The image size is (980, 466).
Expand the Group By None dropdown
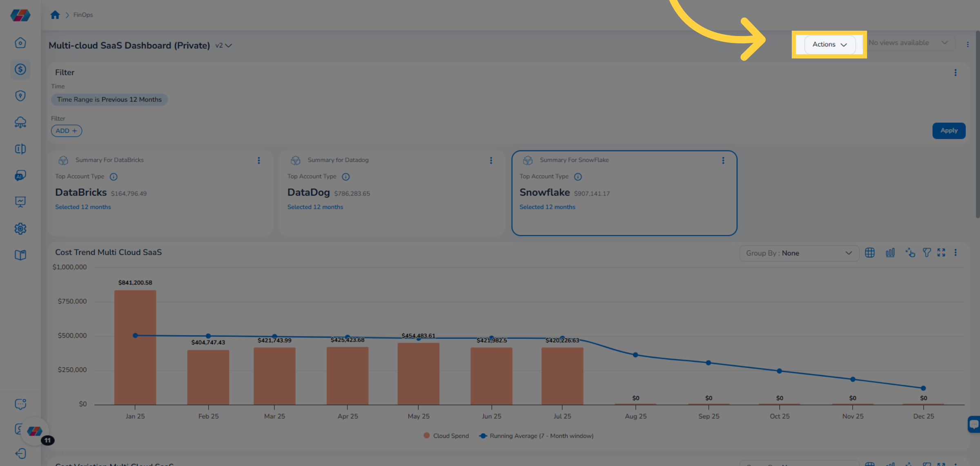(x=799, y=253)
